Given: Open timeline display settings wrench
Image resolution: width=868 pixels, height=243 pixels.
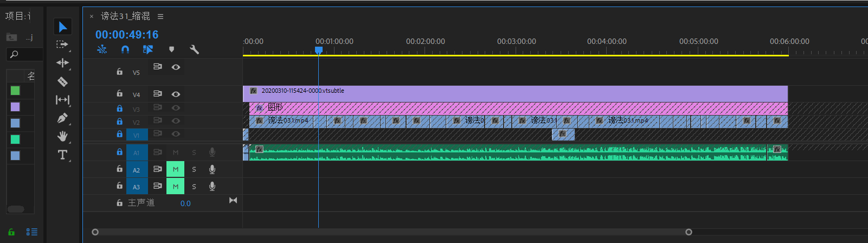Looking at the screenshot, I should tap(194, 49).
